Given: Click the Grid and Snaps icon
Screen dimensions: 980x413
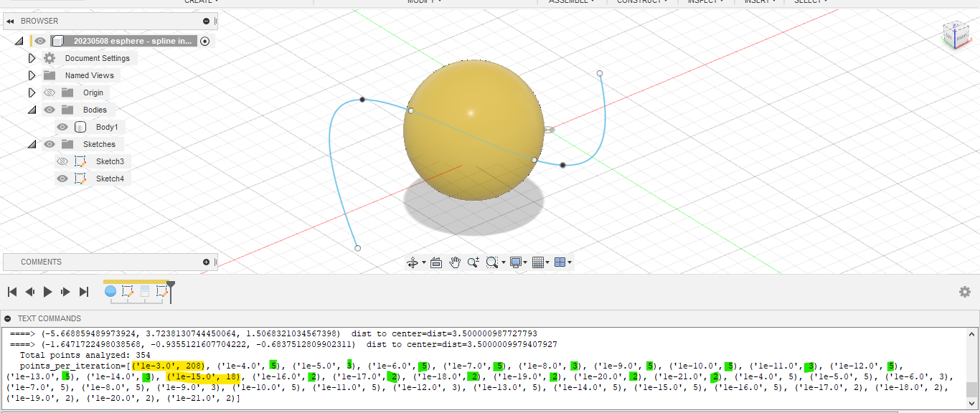Looking at the screenshot, I should pos(540,262).
